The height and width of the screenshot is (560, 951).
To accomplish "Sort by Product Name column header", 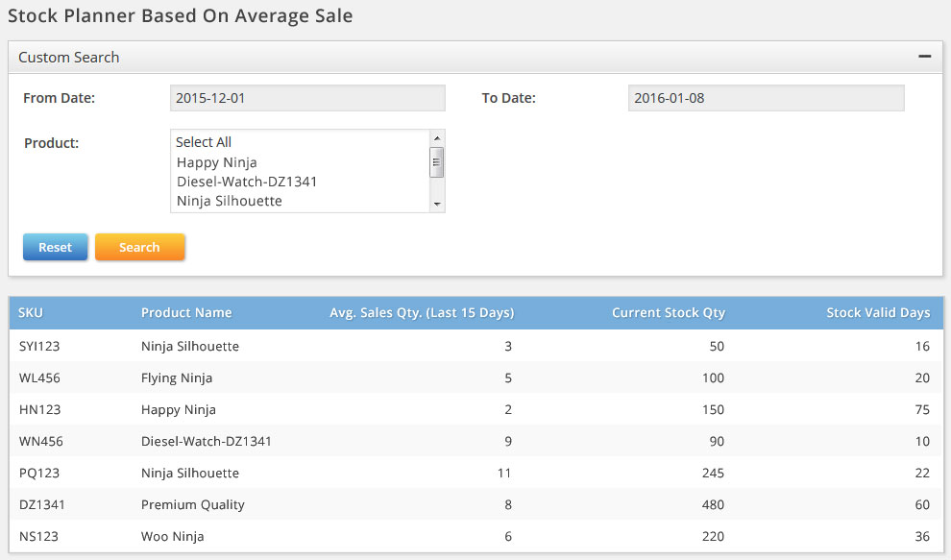I will pos(186,312).
